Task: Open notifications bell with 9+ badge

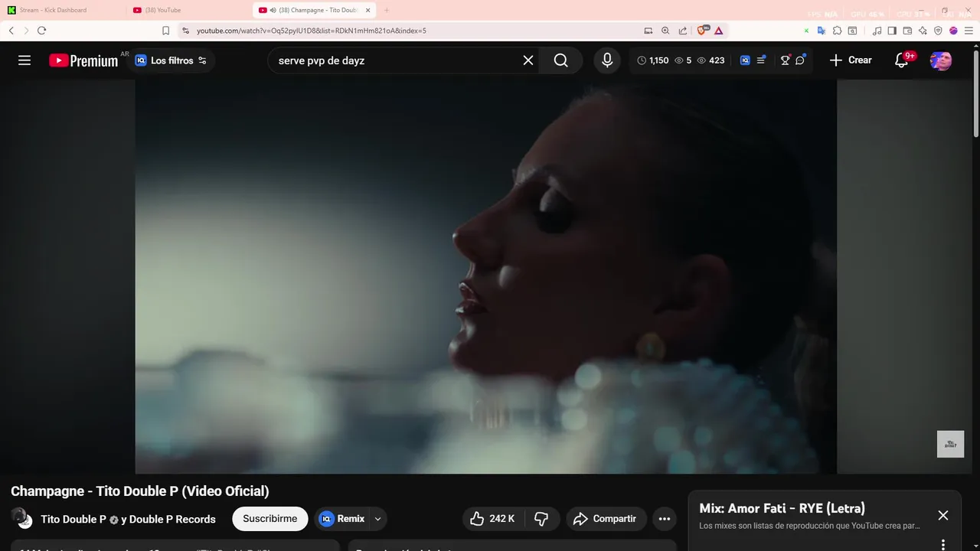Action: point(902,60)
